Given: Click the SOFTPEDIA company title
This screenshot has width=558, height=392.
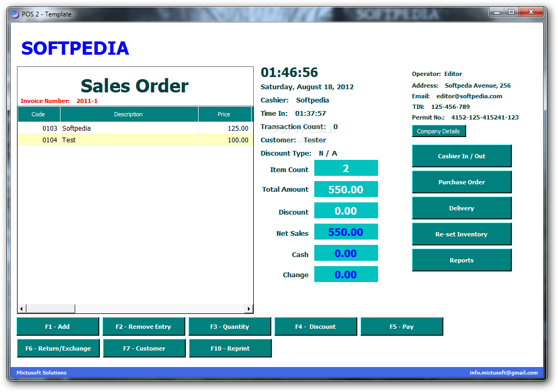Looking at the screenshot, I should 75,48.
